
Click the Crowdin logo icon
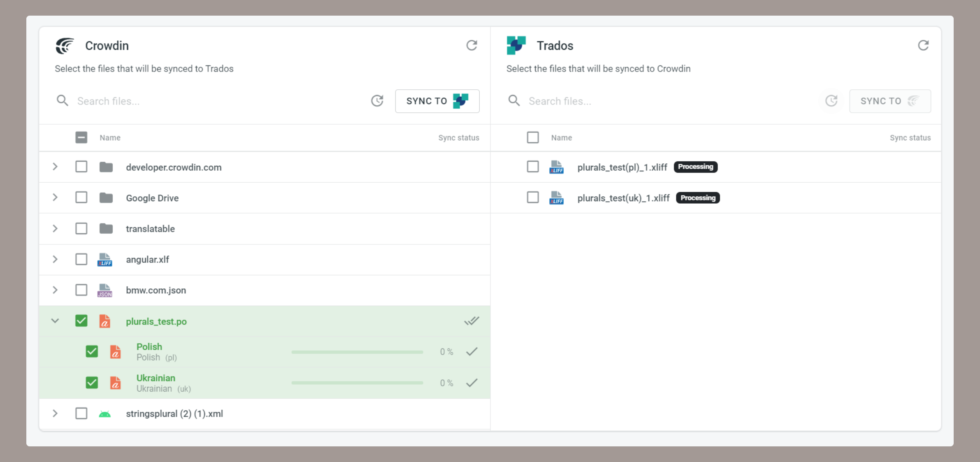pos(65,46)
